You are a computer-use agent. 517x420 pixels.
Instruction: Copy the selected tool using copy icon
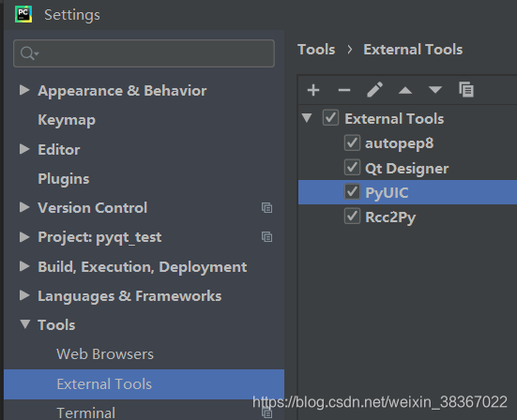tap(466, 90)
